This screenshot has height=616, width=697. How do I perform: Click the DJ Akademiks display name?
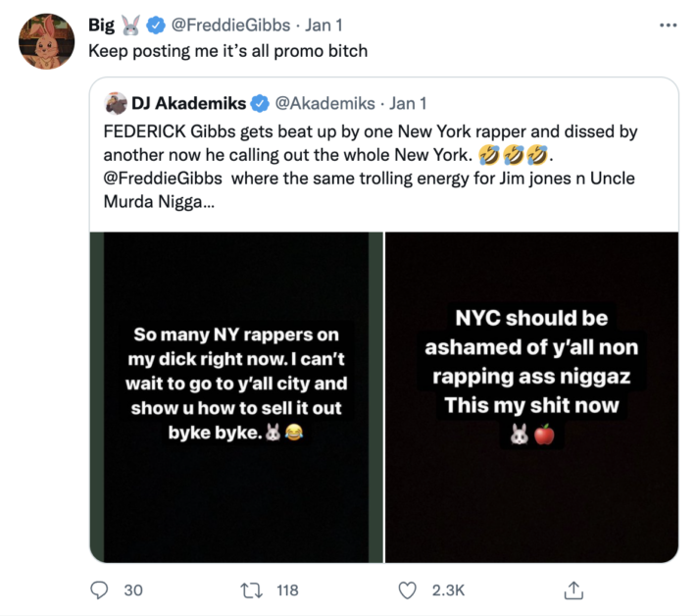(188, 103)
